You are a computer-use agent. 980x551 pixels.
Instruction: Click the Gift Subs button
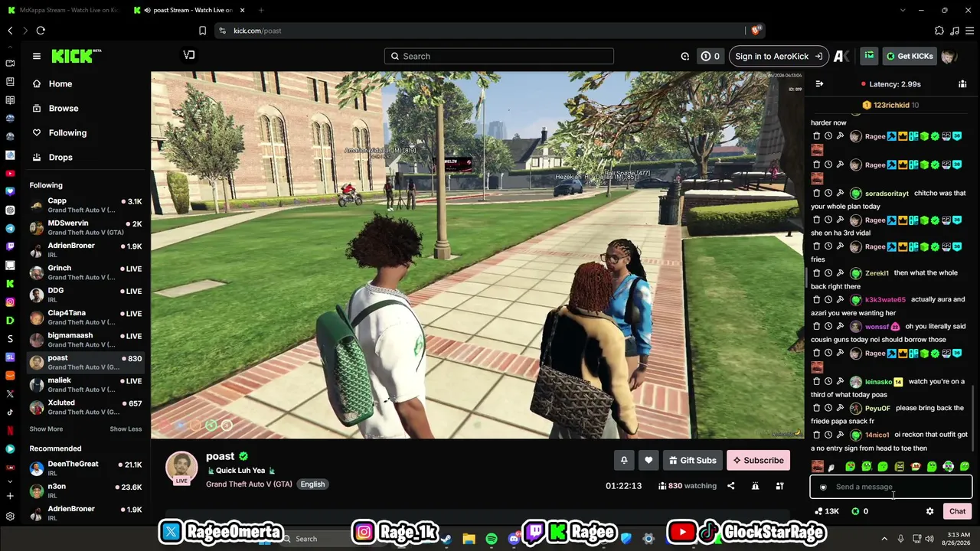point(692,460)
